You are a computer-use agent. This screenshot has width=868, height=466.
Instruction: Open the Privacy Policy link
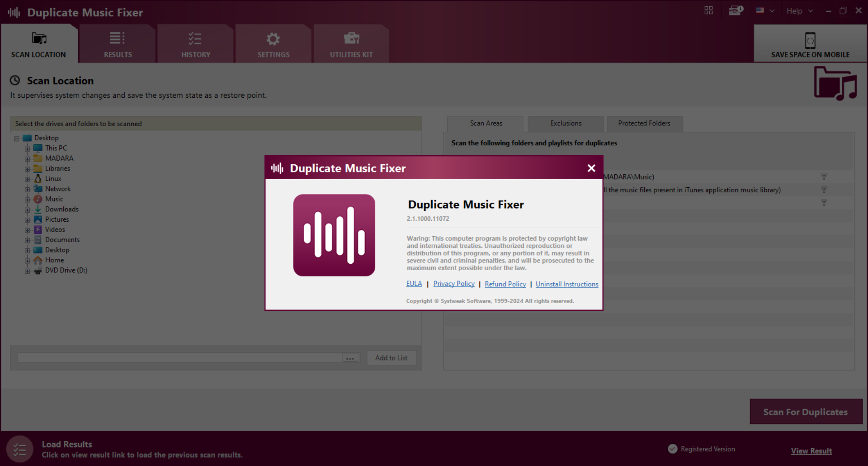coord(454,284)
